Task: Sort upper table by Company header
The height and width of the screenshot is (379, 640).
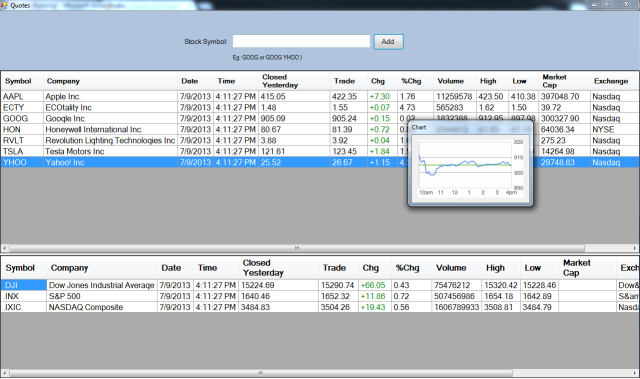Action: point(111,81)
